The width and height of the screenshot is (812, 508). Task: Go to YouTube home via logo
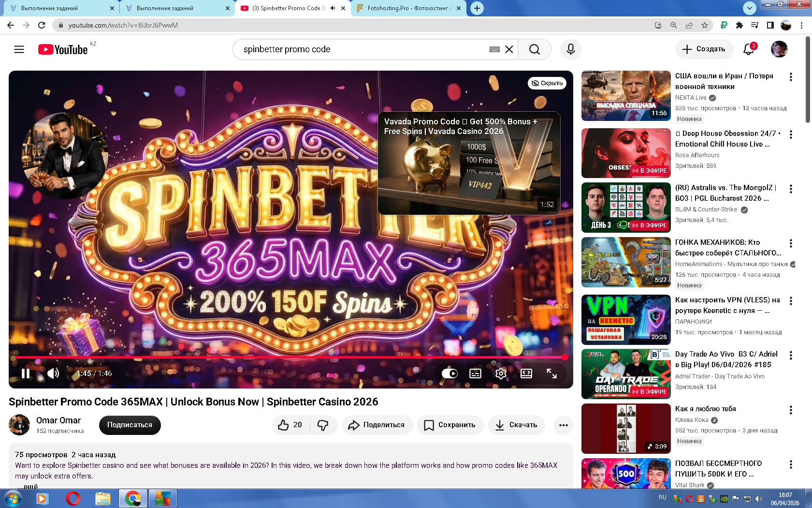click(x=63, y=49)
